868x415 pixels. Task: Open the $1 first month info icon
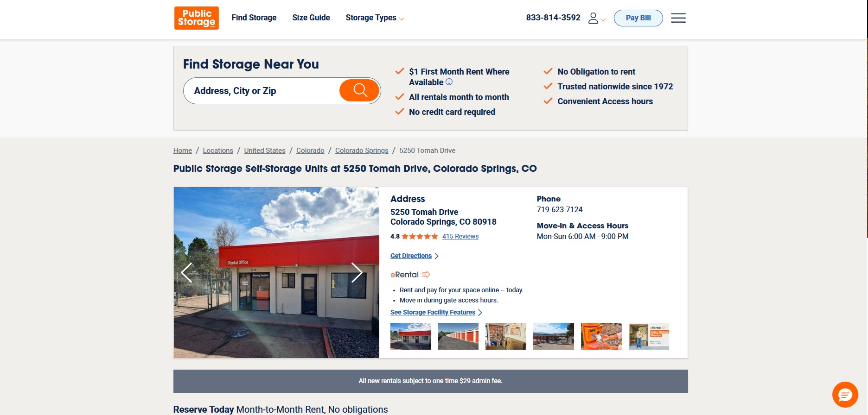(449, 82)
